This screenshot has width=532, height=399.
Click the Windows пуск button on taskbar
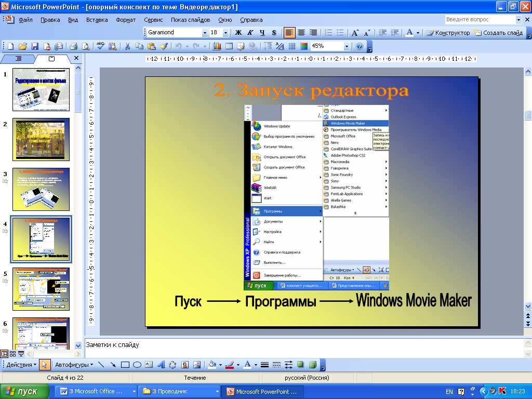coord(24,392)
